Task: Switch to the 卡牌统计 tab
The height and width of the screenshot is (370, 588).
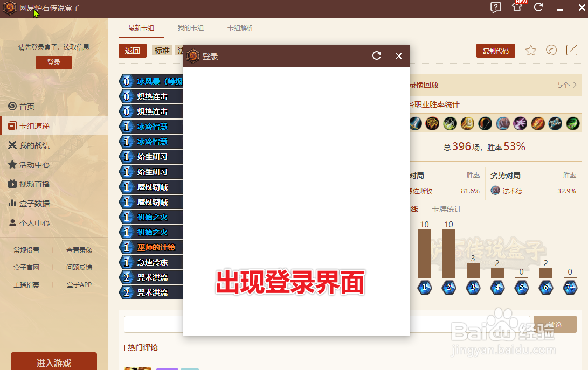Action: (x=447, y=209)
